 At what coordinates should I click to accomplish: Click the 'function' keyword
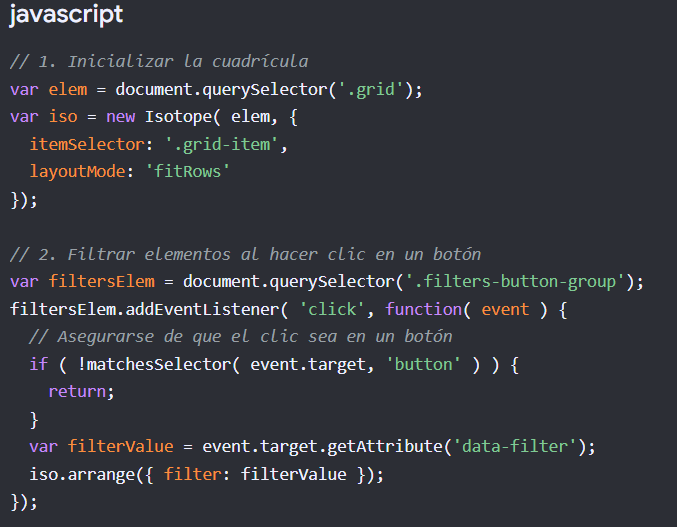tap(423, 309)
